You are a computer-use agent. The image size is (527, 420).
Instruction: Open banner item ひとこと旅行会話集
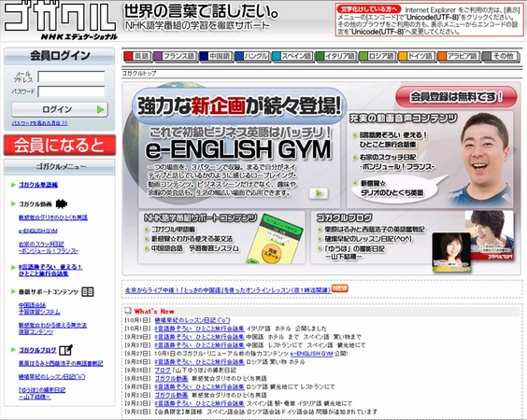coord(392,140)
